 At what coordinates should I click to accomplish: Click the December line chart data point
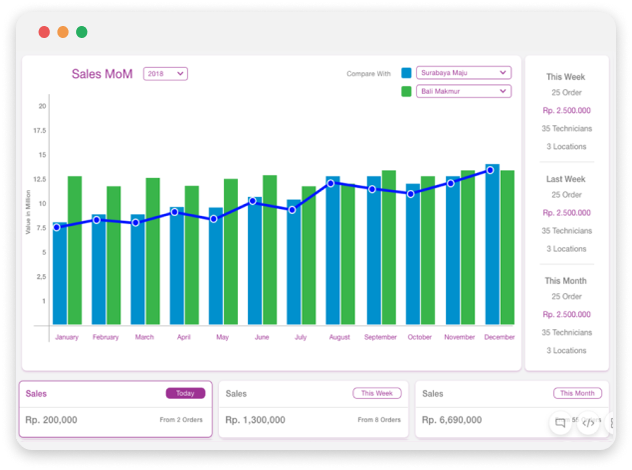490,170
